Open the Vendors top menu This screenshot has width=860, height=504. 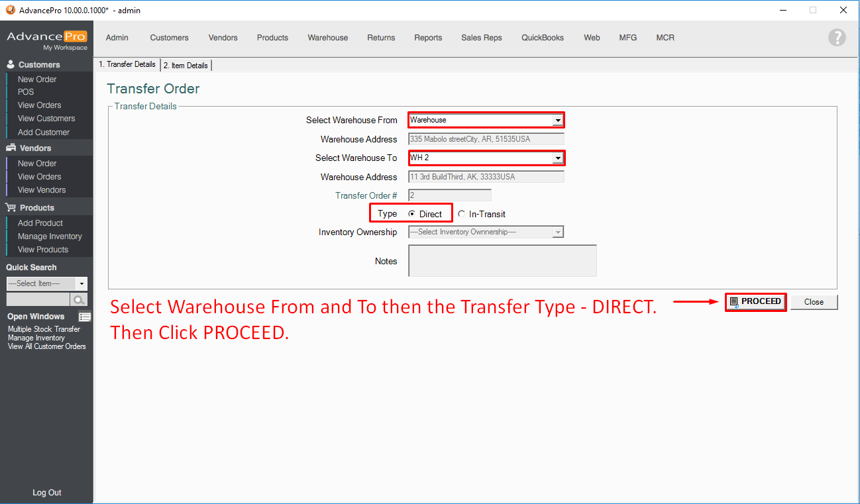(x=223, y=38)
